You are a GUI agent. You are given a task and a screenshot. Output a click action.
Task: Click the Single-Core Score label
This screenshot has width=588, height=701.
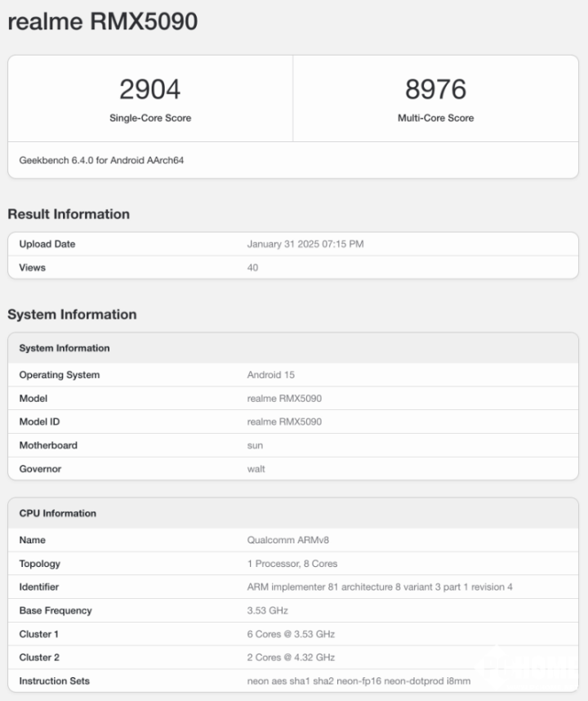[150, 118]
